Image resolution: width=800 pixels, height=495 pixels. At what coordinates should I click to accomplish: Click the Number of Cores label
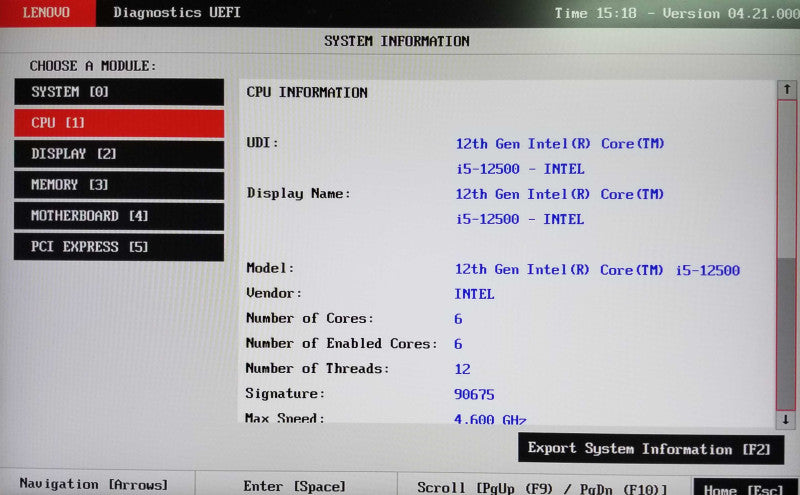pos(310,318)
